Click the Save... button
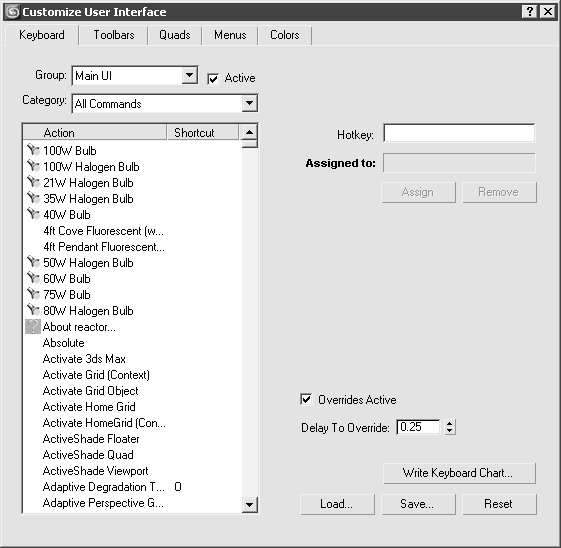The width and height of the screenshot is (561, 548). pos(418,504)
